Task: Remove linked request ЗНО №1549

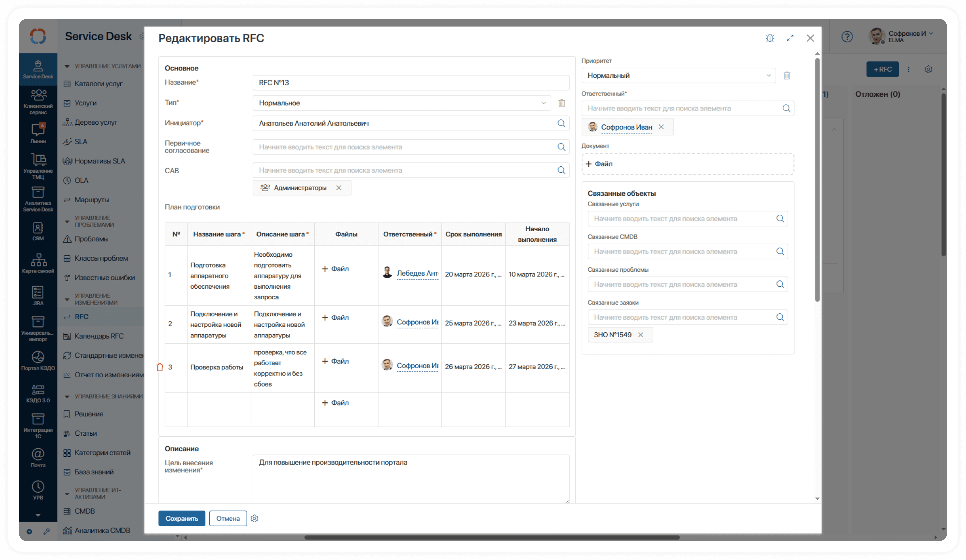Action: [640, 335]
